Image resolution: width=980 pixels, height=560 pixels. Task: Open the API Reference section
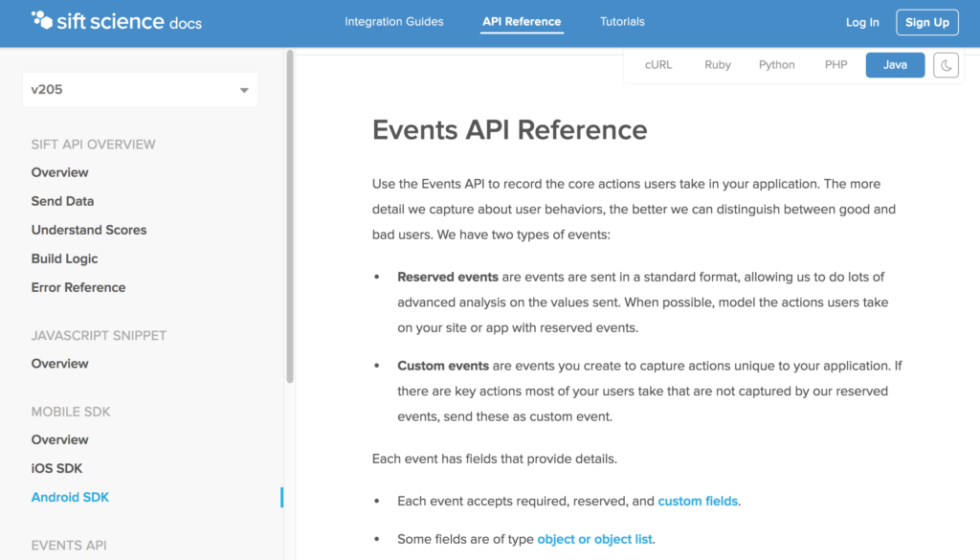point(522,21)
